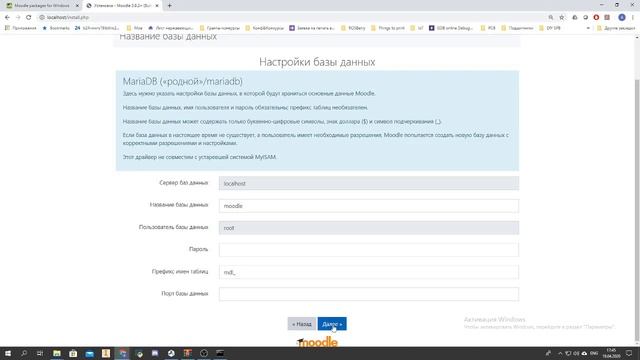The image size is (640, 360).
Task: Open the IoT bookmark folder
Action: pyautogui.click(x=417, y=28)
